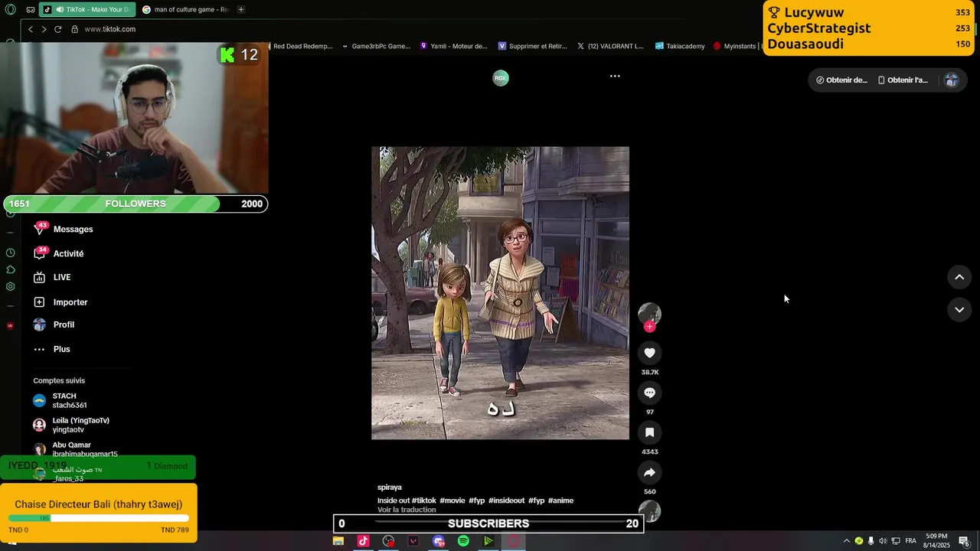Screen dimensions: 980x551
Task: Open the Opera sidebar settings gear
Action: 10,286
